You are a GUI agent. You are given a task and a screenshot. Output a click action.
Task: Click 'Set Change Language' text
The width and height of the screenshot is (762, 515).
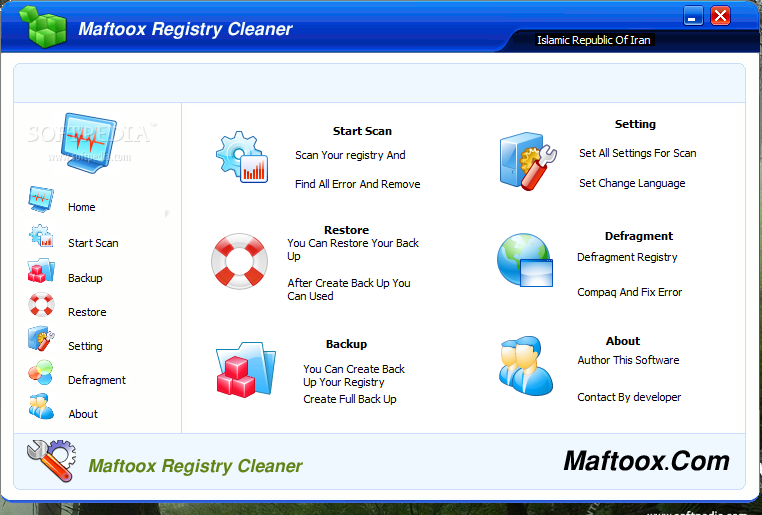pyautogui.click(x=632, y=183)
